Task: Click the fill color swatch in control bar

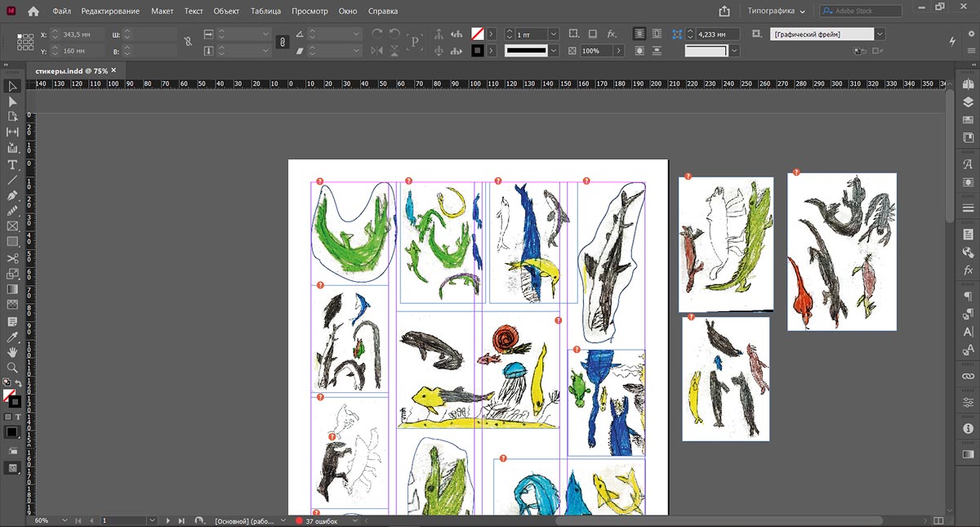Action: (x=477, y=33)
